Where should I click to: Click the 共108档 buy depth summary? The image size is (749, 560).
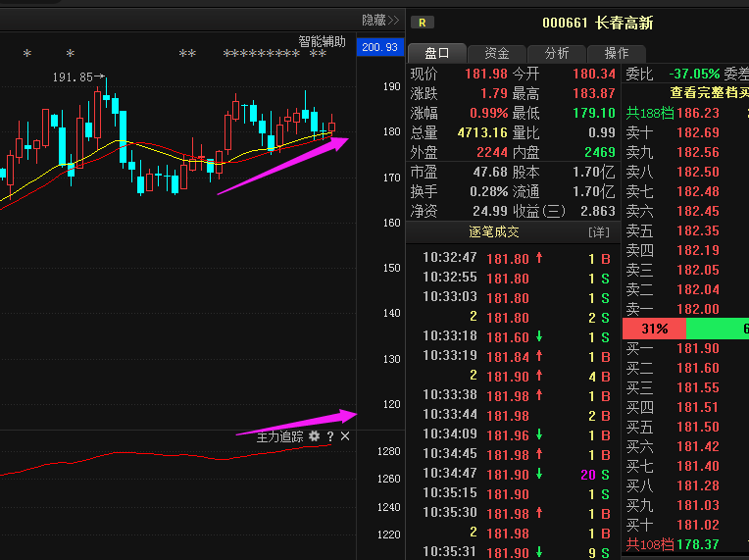tap(650, 544)
